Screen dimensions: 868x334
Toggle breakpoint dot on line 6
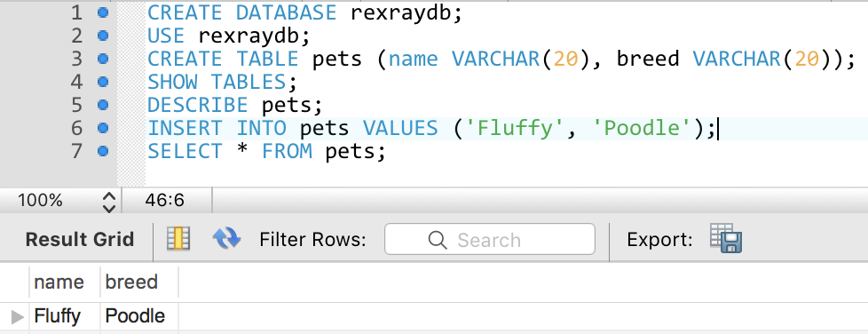tap(102, 128)
